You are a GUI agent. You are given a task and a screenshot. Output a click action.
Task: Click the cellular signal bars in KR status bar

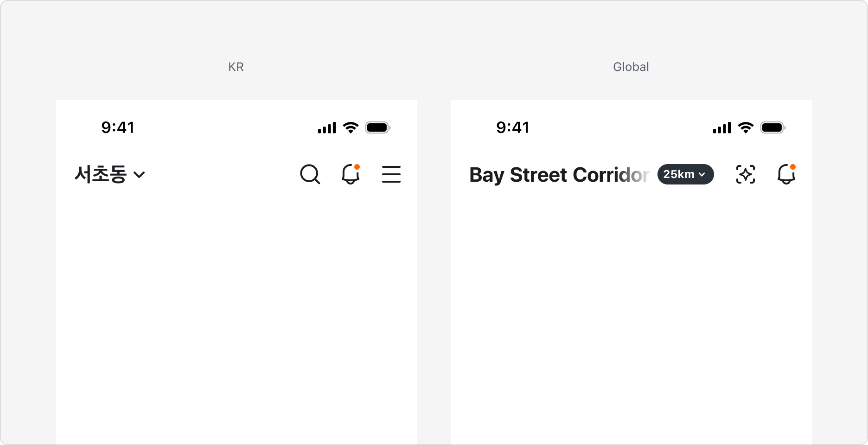327,128
